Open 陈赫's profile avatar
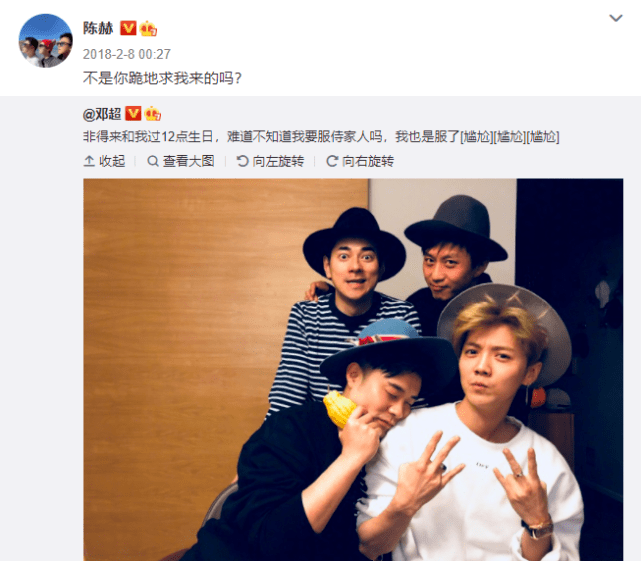641x561 pixels. 46,41
